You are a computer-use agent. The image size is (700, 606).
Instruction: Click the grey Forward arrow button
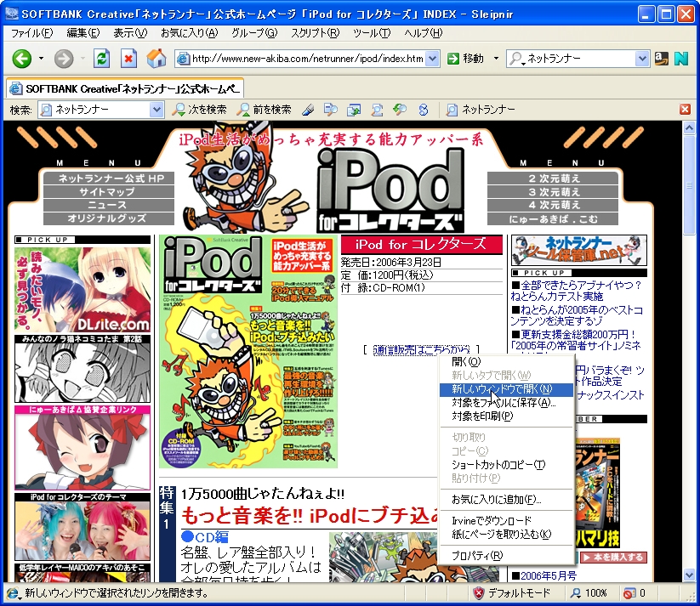point(64,59)
